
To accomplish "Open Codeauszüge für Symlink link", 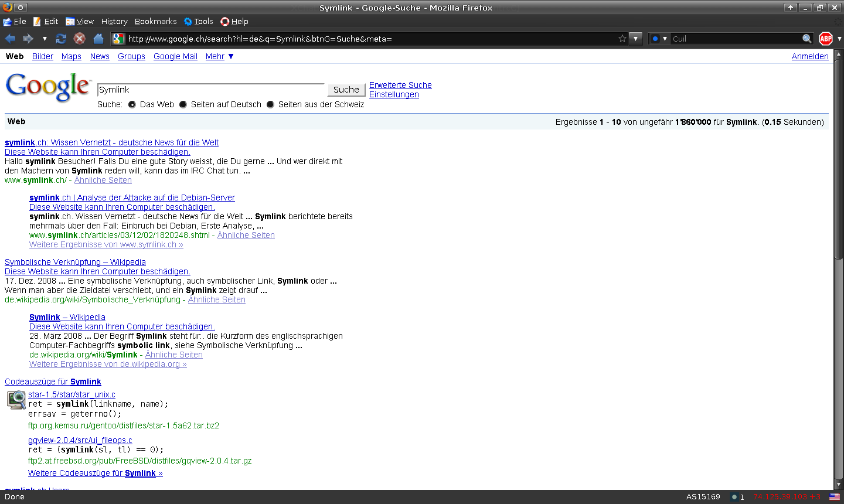I will tap(53, 382).
